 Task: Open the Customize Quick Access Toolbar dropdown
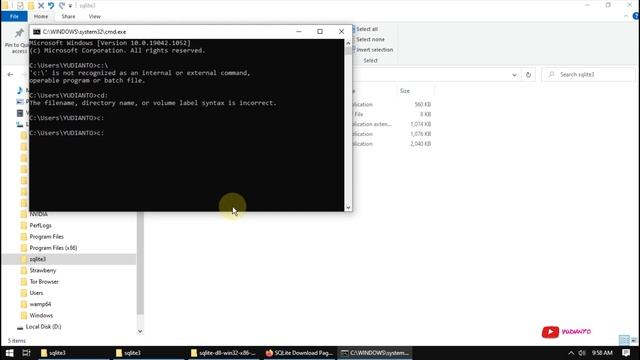tap(70, 6)
